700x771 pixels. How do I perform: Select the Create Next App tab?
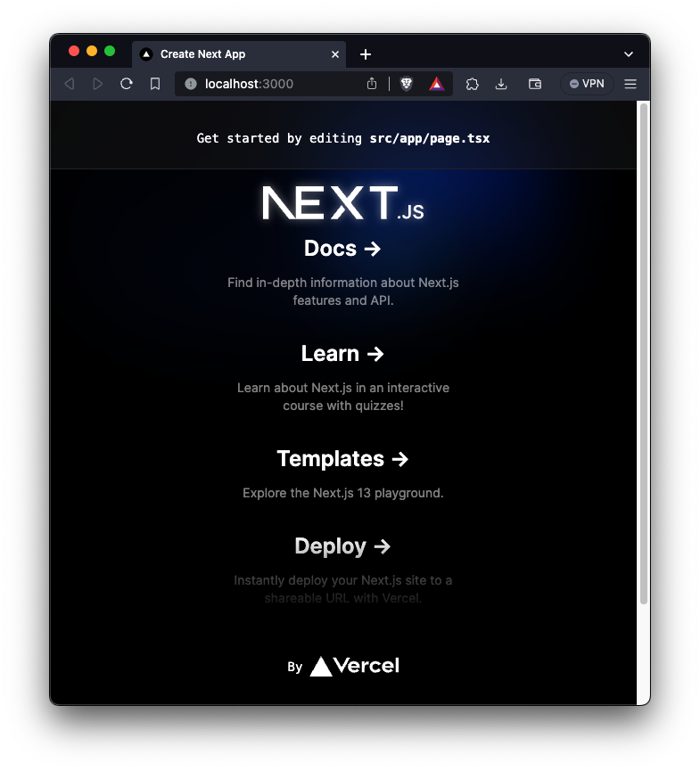(x=239, y=54)
